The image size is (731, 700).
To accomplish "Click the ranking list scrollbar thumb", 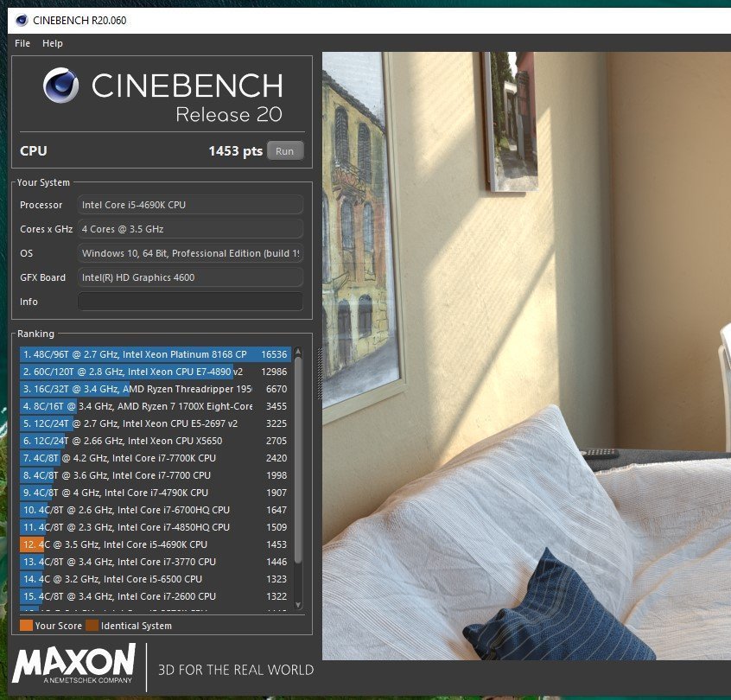I will (298, 460).
